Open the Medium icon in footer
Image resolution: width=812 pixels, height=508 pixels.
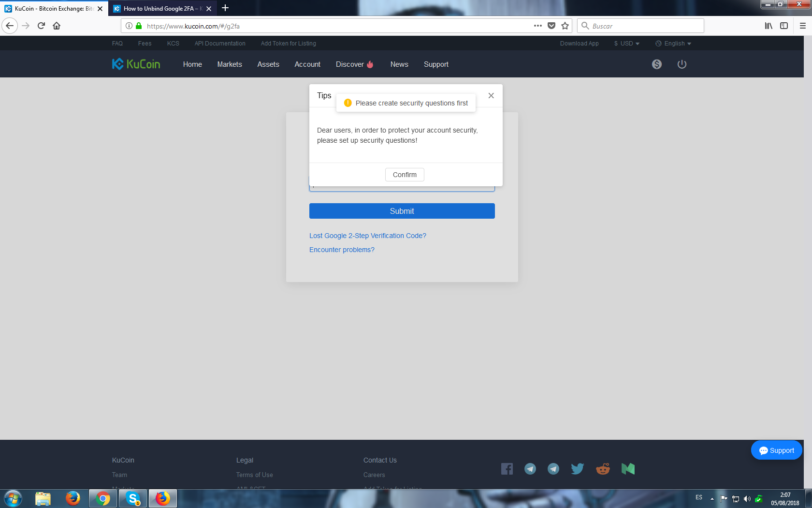click(x=628, y=469)
